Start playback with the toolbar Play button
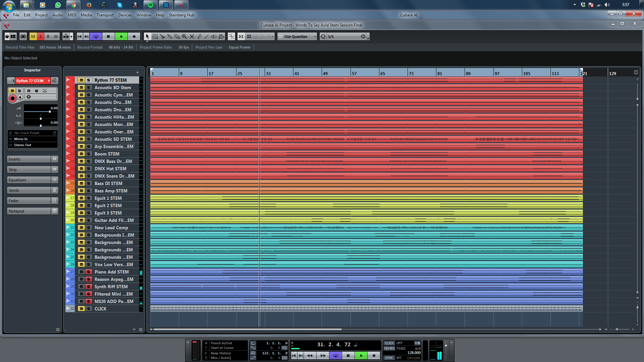644x362 pixels. pyautogui.click(x=121, y=37)
